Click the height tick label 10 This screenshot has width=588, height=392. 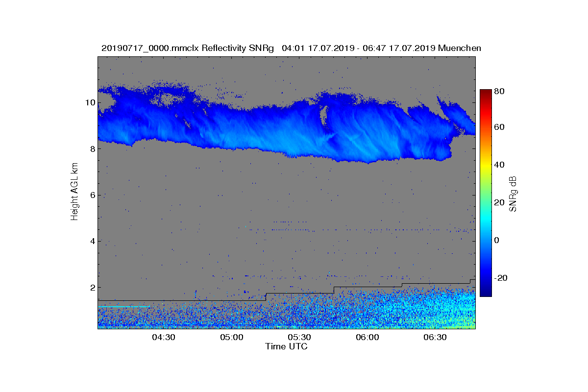90,102
